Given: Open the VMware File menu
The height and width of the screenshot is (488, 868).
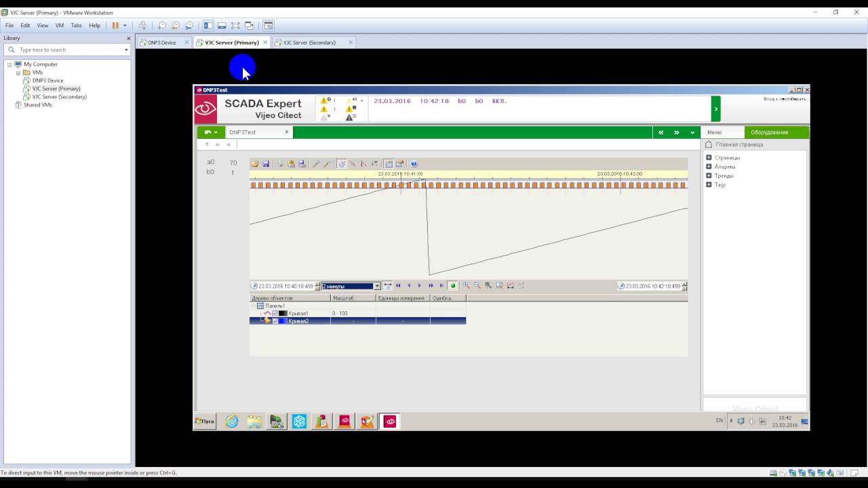Looking at the screenshot, I should point(9,25).
